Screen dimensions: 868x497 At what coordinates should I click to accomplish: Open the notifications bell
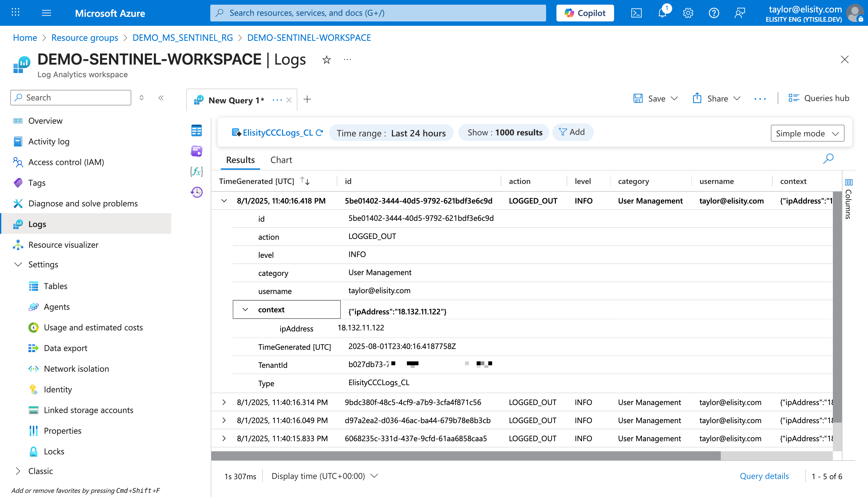tap(663, 13)
